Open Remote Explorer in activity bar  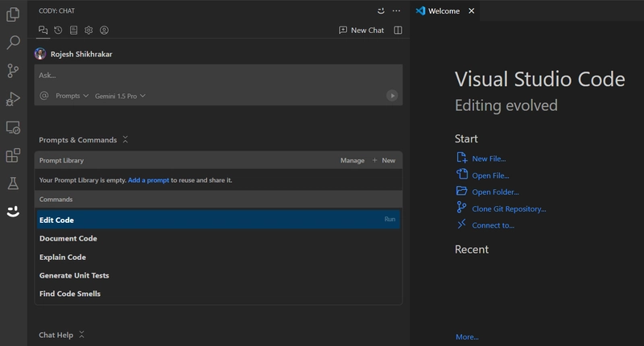coord(13,127)
